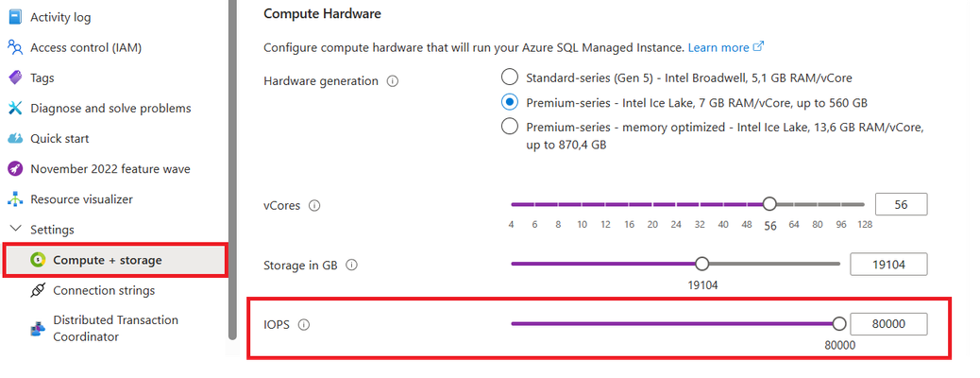Click the Access control (IAM) icon
Image resolution: width=980 pixels, height=378 pixels.
point(15,47)
